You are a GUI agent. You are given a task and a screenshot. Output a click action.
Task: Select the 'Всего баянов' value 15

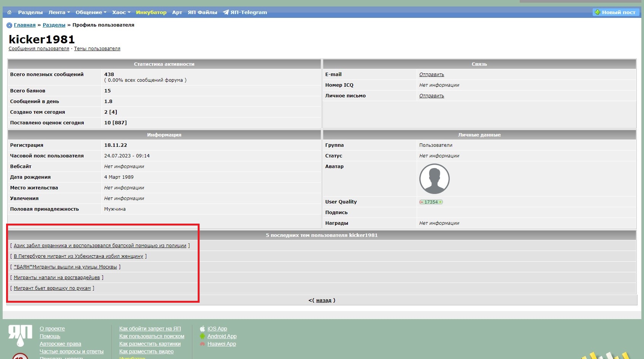(108, 91)
